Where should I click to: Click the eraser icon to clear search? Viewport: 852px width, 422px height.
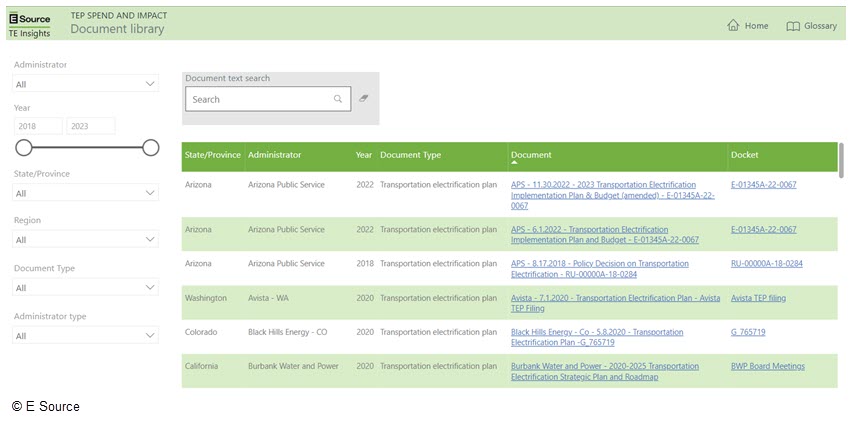pyautogui.click(x=364, y=99)
